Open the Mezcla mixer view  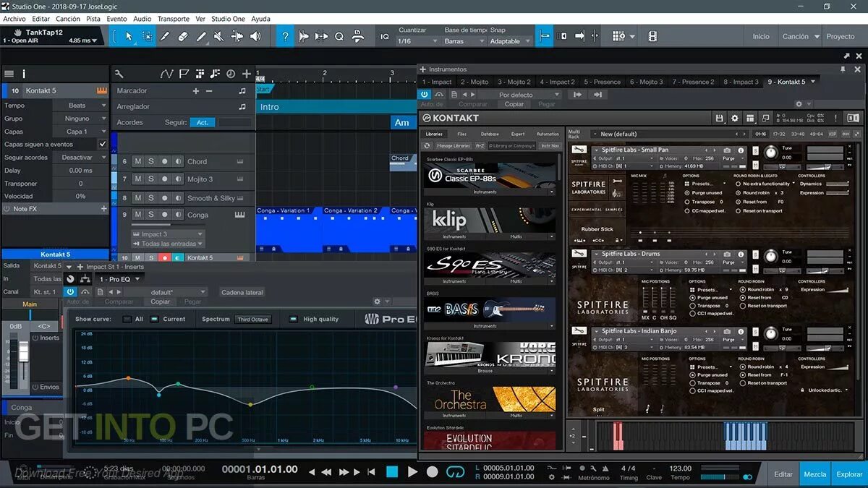click(815, 474)
